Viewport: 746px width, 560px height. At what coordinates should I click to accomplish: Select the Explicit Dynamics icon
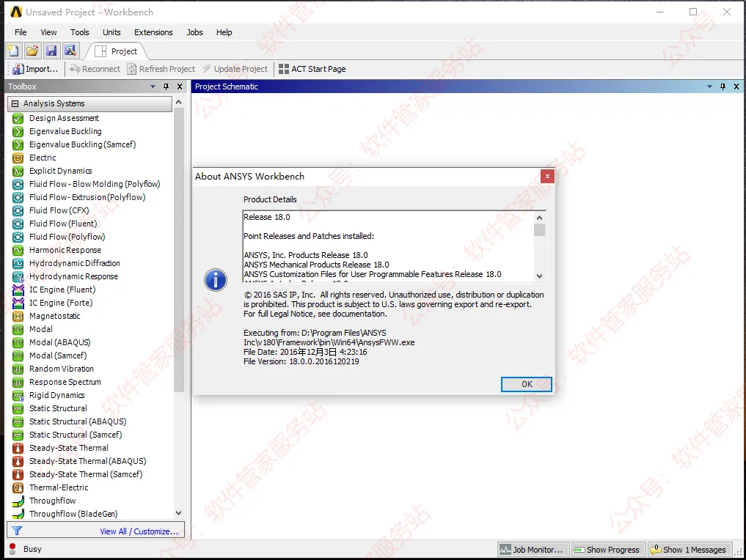click(18, 171)
